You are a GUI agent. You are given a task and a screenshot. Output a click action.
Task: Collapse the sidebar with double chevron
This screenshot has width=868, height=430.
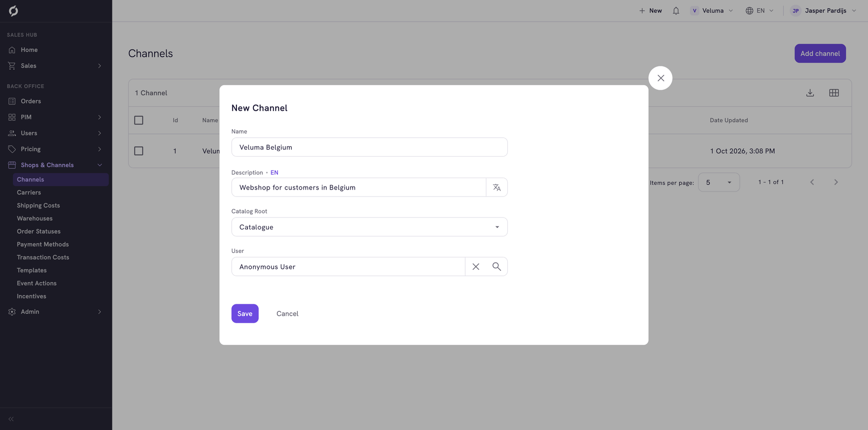pyautogui.click(x=11, y=419)
